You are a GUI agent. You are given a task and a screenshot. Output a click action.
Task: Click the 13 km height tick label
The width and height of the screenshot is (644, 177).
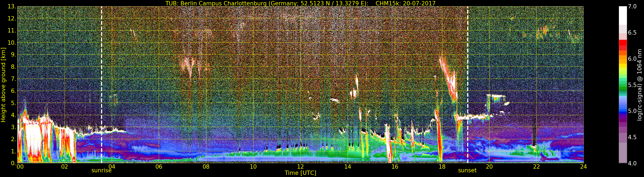[x=12, y=6]
